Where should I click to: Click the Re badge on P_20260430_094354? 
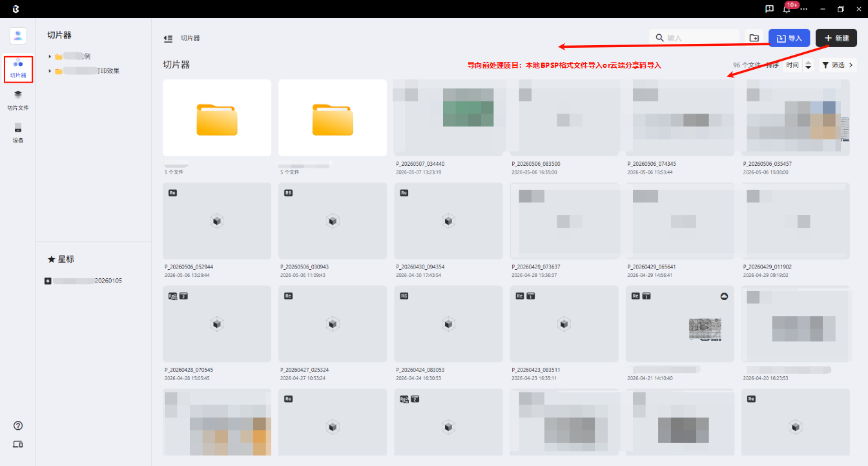[404, 192]
